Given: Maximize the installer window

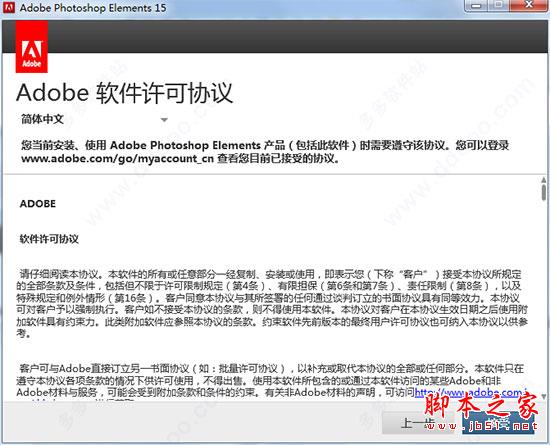Looking at the screenshot, I should (x=498, y=6).
